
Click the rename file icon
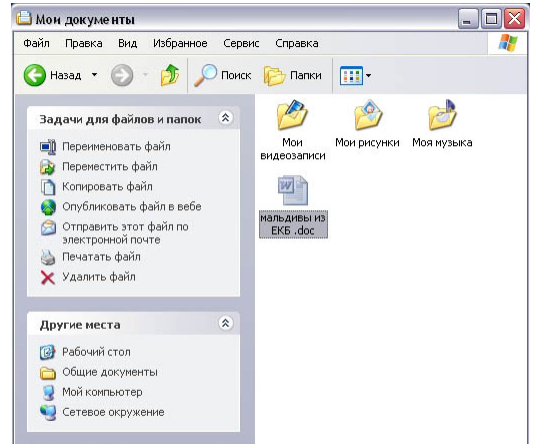48,147
